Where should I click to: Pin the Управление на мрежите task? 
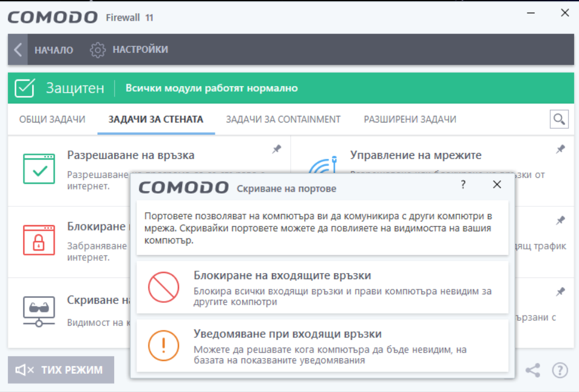coord(561,149)
